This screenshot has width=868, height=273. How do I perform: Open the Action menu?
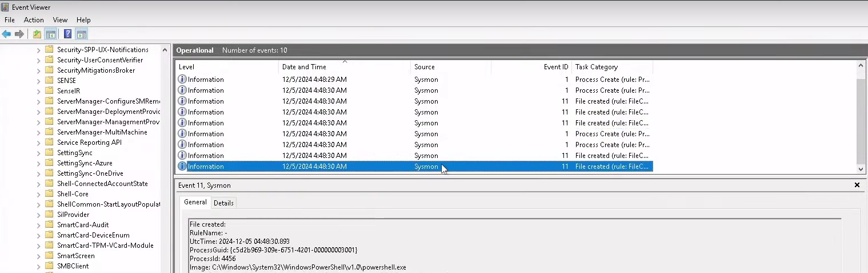point(34,20)
